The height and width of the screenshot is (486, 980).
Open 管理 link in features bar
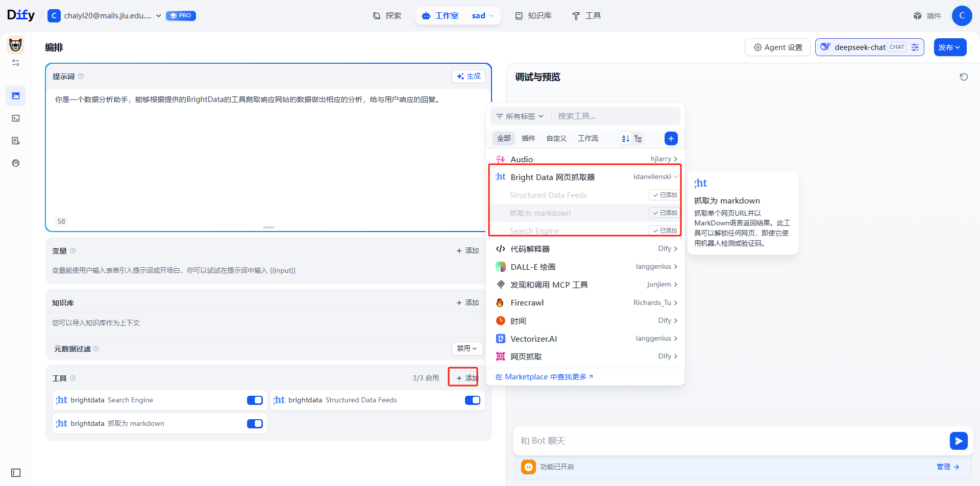click(x=948, y=467)
